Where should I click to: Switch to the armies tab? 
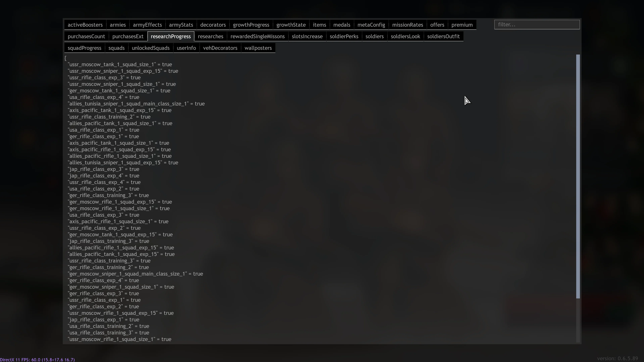click(117, 25)
